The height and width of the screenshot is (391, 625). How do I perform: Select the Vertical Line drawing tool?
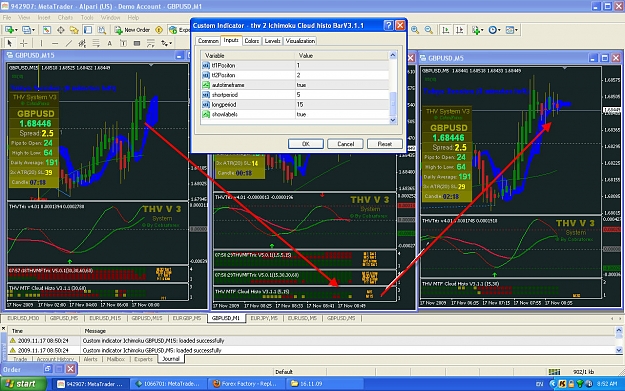41,43
